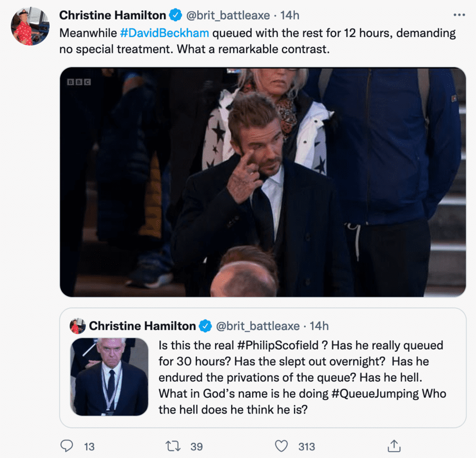Open quoted tweet text about #QueueJumping
This screenshot has height=458, width=476.
301,377
